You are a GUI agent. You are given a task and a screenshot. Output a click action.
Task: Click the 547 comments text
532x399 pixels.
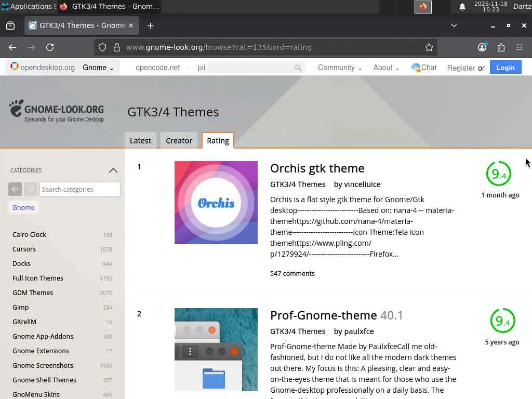click(292, 273)
